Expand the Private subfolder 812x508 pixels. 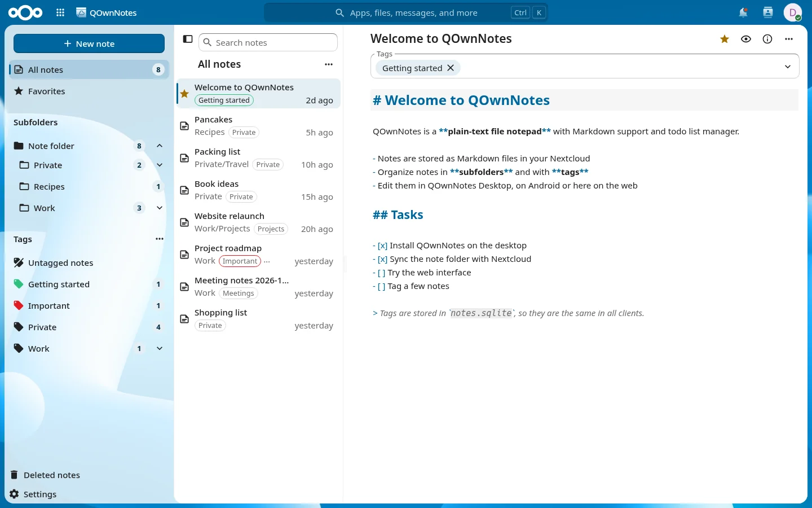click(x=160, y=165)
